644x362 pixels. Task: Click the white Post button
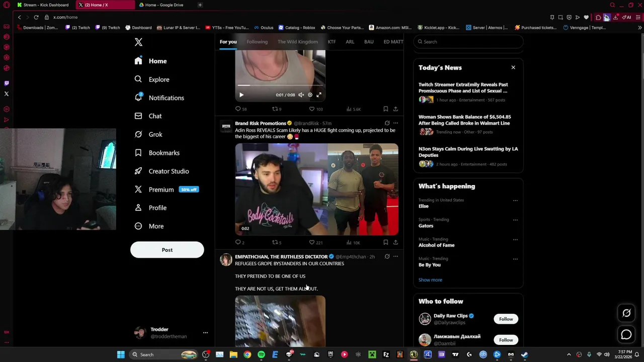167,250
